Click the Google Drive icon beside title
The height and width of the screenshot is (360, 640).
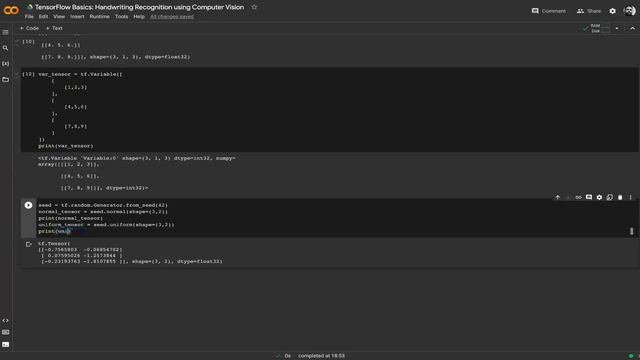pyautogui.click(x=30, y=7)
